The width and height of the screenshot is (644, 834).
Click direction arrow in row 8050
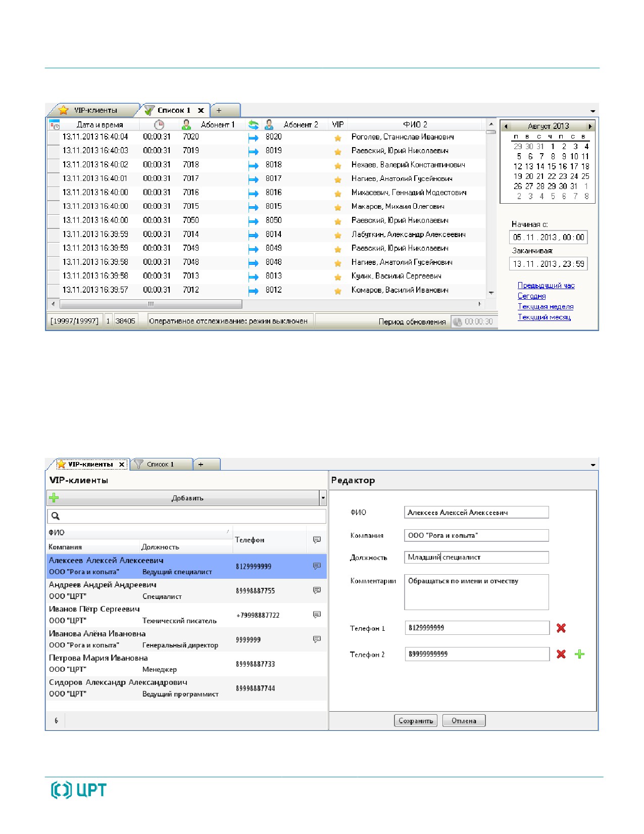point(254,221)
